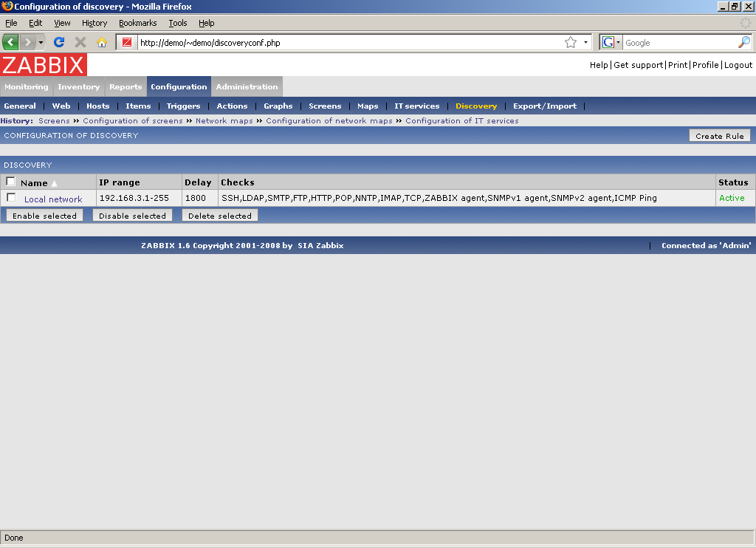756x548 pixels.
Task: Click the Zabbix site favicon in address bar
Action: pyautogui.click(x=127, y=42)
